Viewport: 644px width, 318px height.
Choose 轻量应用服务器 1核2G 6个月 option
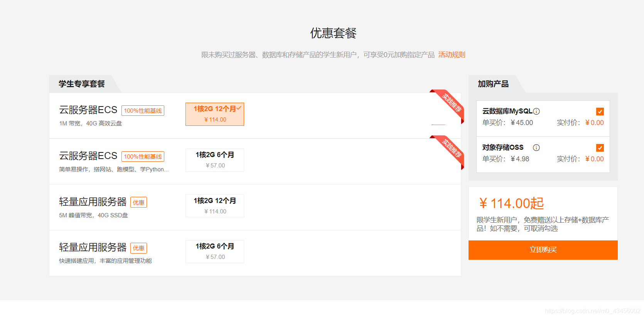point(215,252)
